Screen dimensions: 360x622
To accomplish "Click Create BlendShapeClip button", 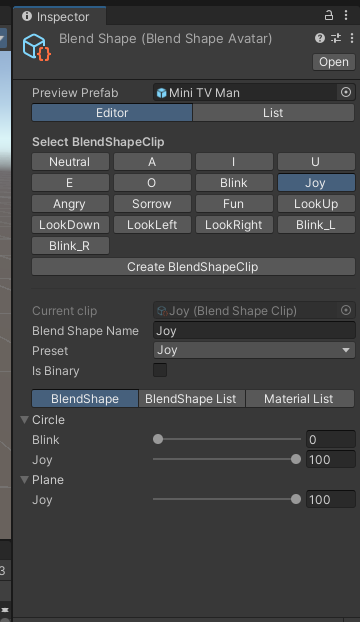I will point(193,267).
